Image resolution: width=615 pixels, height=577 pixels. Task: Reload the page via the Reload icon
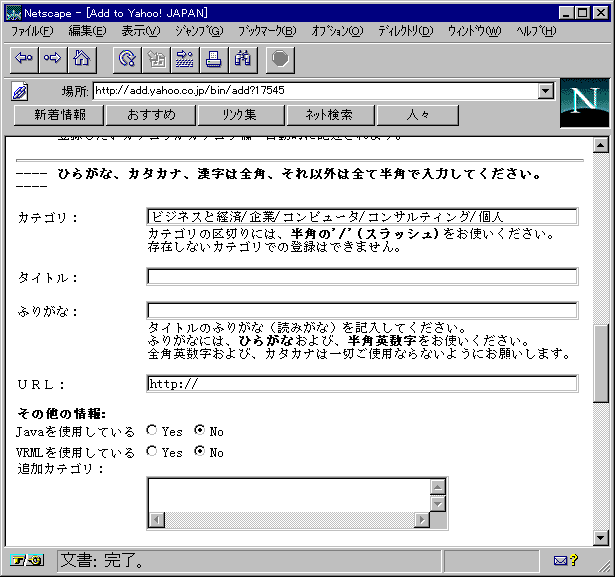pyautogui.click(x=127, y=60)
